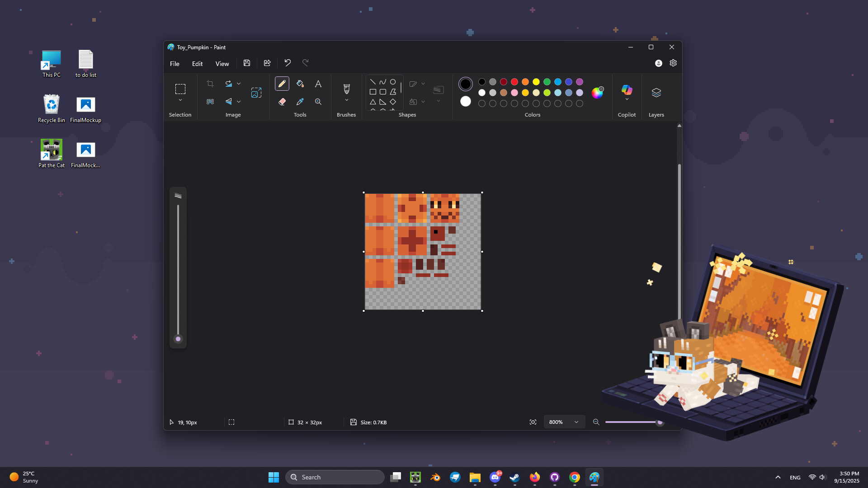Pick the orange color swatch
Screen dimensions: 868x488
click(x=525, y=82)
